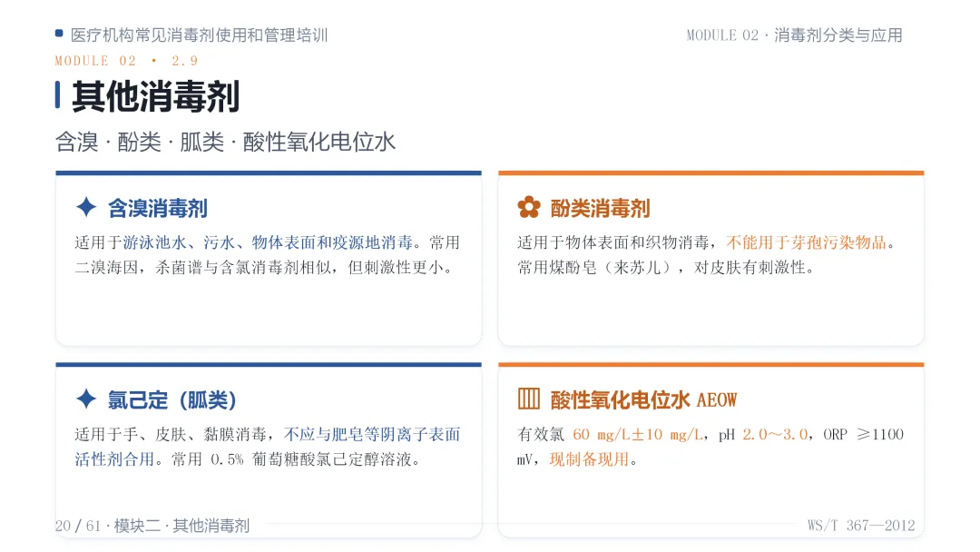Click the main title 其他消毒剂

click(x=156, y=96)
